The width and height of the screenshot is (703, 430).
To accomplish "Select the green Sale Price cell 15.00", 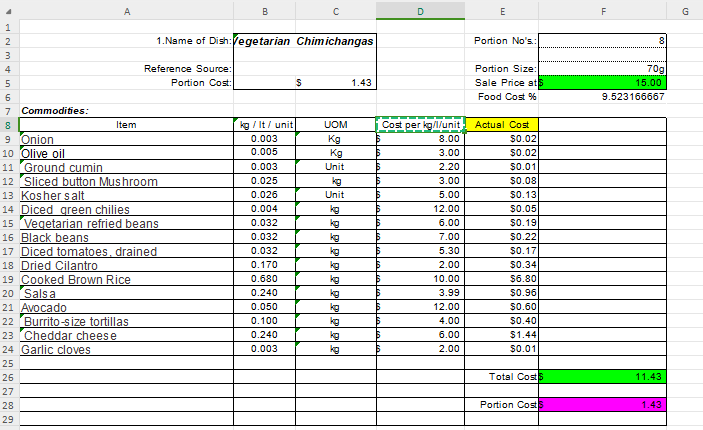I will pos(603,83).
